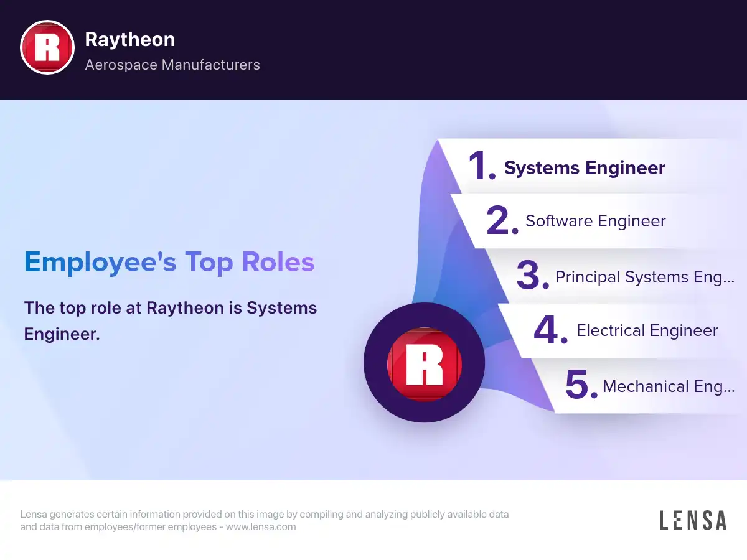Click the large number 3 rank numeral
Screen dimensions: 747x560
[531, 276]
